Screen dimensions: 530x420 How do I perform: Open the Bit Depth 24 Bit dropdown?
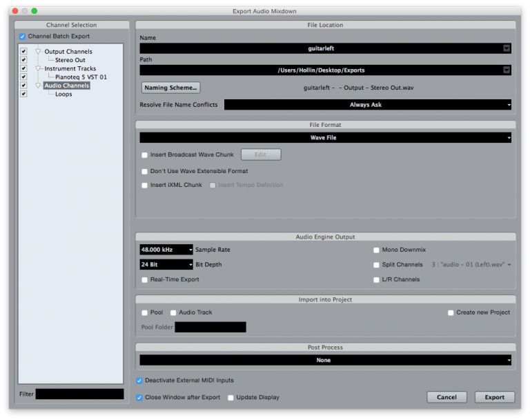point(166,265)
